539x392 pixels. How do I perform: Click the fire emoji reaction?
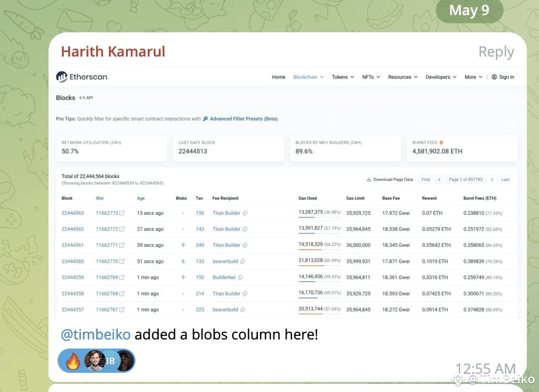[x=72, y=361]
